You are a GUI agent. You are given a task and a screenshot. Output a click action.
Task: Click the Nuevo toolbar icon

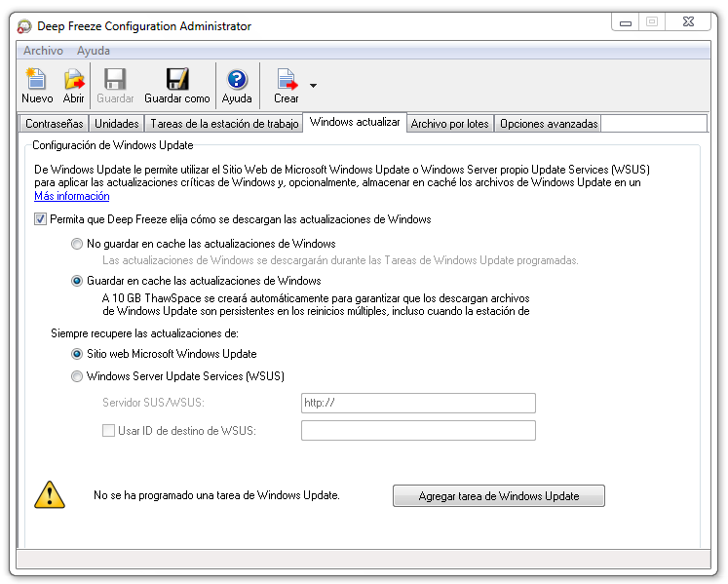pyautogui.click(x=37, y=79)
